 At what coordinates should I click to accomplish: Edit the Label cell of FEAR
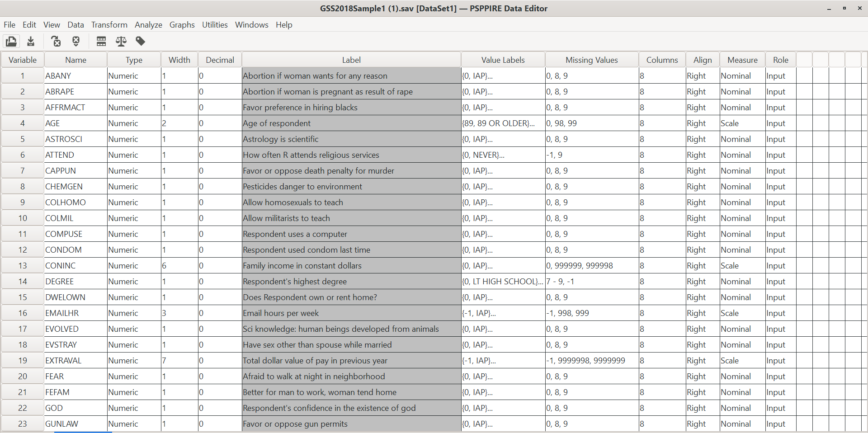(x=351, y=376)
